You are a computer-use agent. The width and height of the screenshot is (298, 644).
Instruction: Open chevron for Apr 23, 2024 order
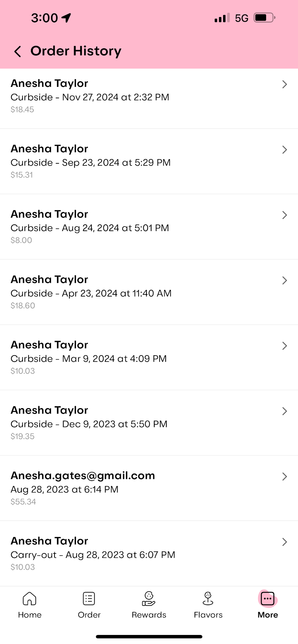click(x=285, y=280)
